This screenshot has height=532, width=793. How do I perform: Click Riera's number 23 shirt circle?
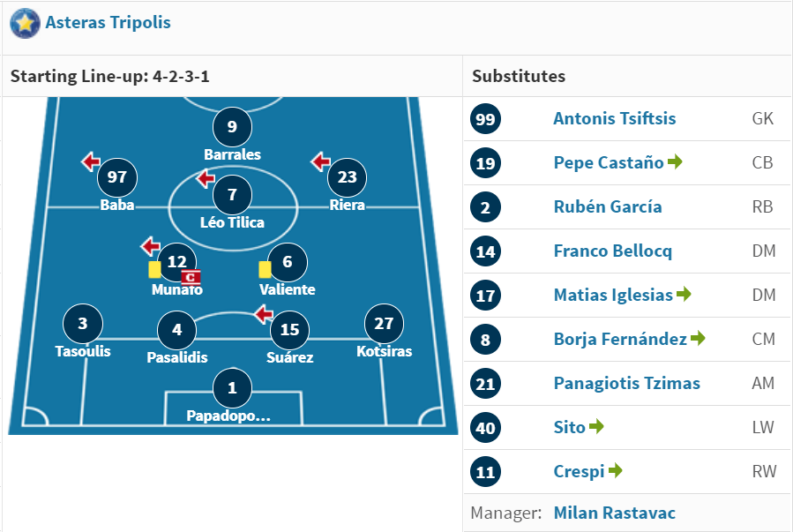(x=347, y=177)
